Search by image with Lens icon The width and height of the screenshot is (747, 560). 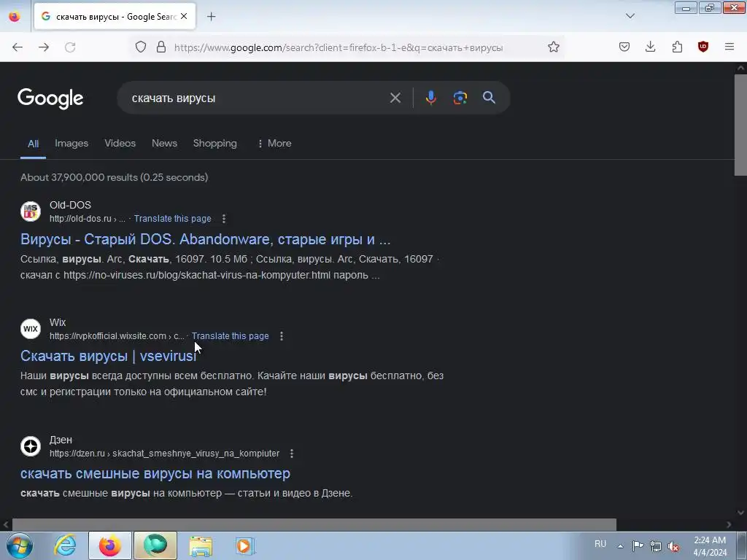click(x=460, y=98)
